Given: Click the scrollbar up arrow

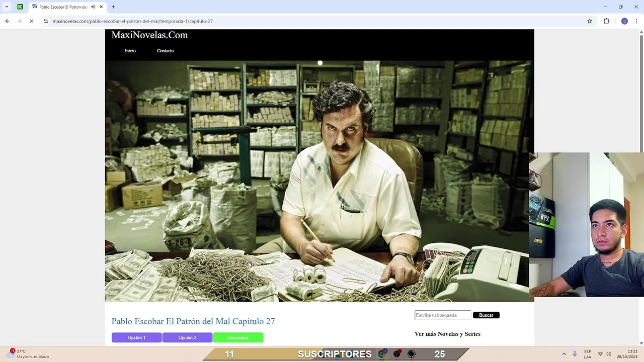Looking at the screenshot, I should [641, 32].
